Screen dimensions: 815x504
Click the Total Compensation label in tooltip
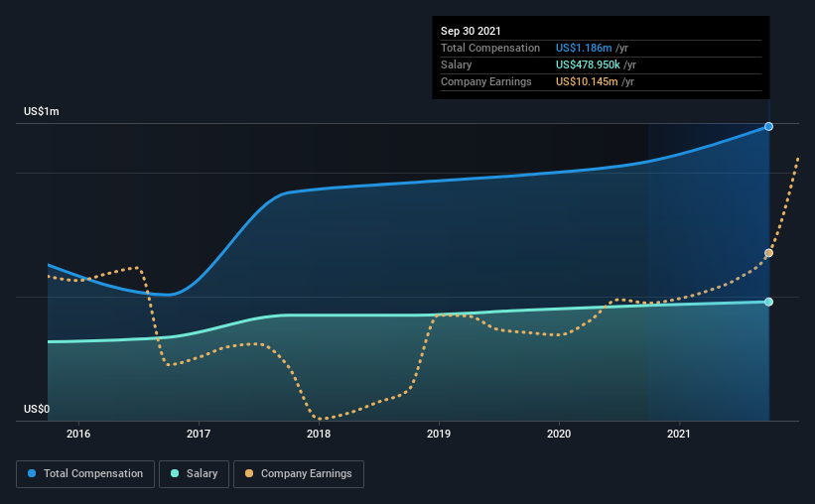(x=490, y=48)
